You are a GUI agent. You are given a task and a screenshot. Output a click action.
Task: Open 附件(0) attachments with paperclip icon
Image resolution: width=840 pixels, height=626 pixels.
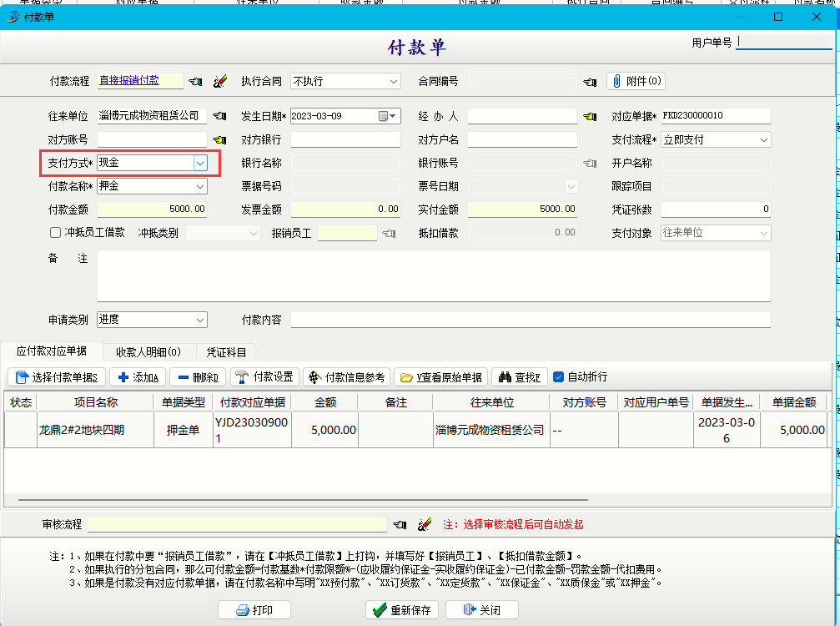[x=636, y=81]
